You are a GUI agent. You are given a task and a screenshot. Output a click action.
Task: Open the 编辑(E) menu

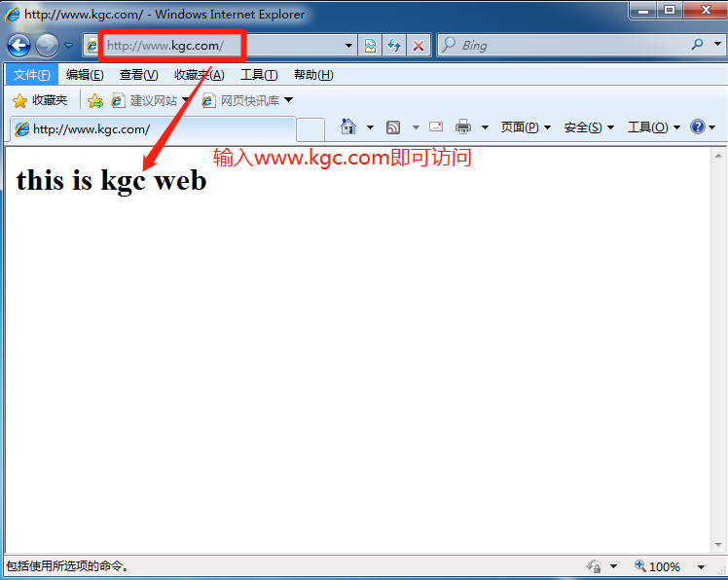tap(85, 75)
